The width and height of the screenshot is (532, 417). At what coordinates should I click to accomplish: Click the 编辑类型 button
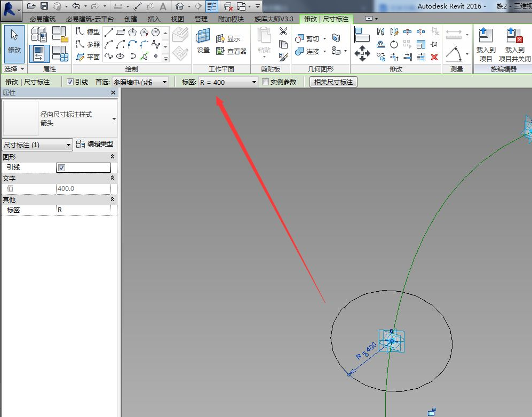[x=94, y=144]
